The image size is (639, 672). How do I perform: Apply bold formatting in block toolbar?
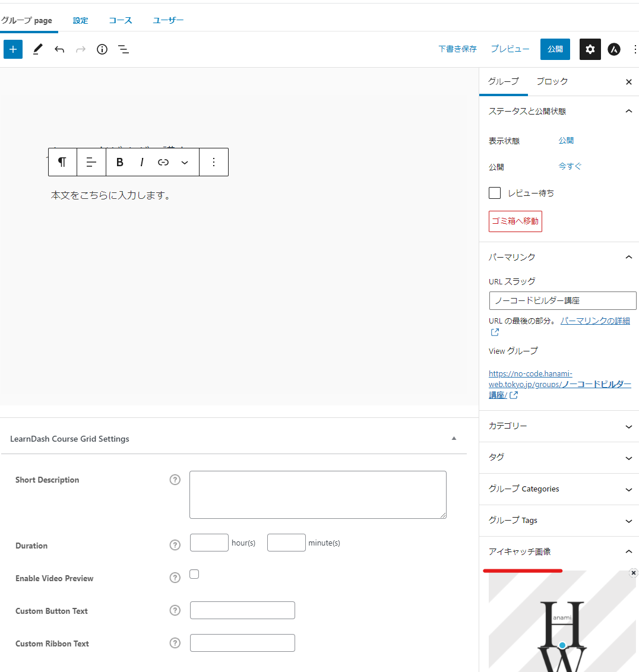(120, 162)
